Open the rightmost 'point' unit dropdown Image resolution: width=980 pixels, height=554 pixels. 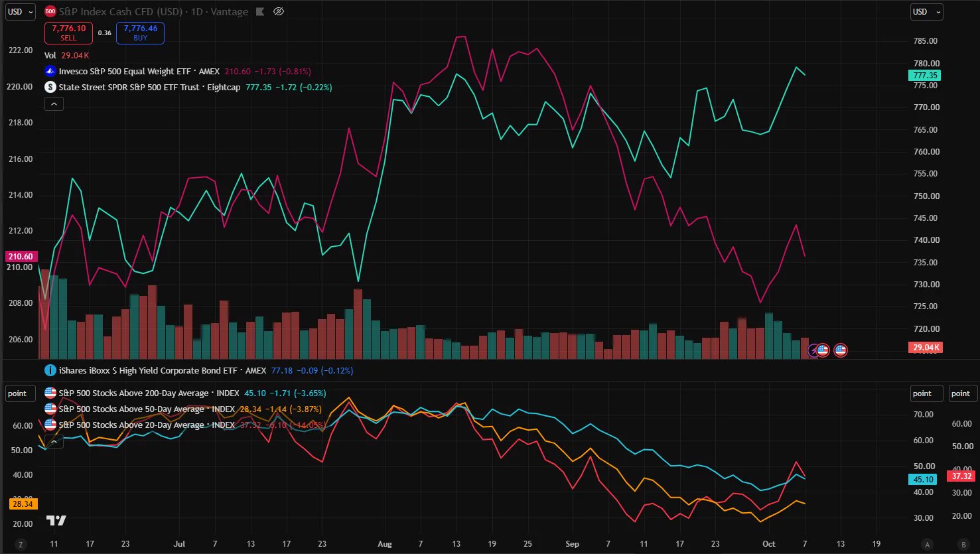[963, 393]
